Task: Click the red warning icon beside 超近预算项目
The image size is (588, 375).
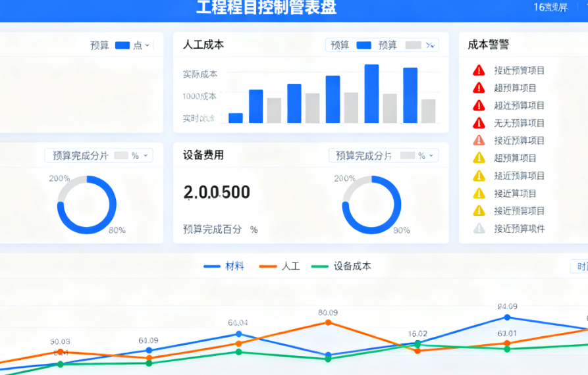Action: [479, 105]
